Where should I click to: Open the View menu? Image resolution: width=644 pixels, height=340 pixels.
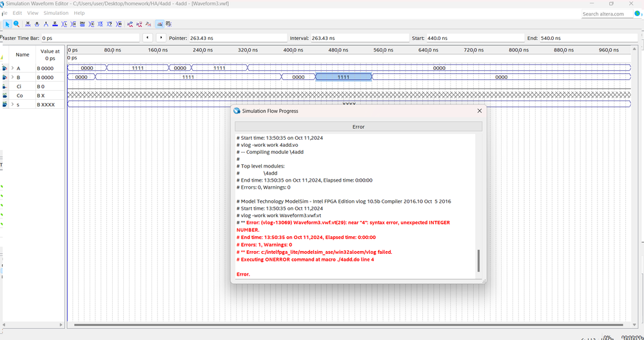tap(32, 13)
